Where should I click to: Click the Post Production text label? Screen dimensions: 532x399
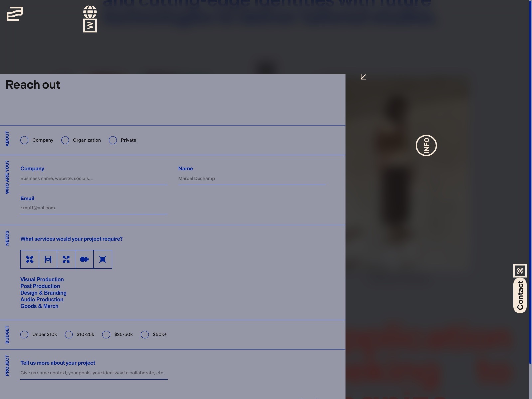coord(40,286)
